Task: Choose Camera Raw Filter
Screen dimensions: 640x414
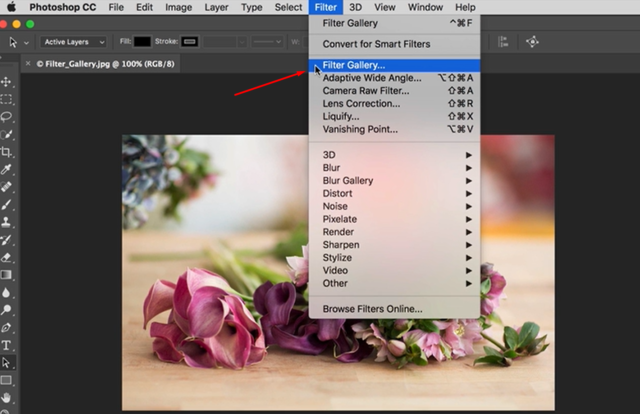Action: [394, 91]
